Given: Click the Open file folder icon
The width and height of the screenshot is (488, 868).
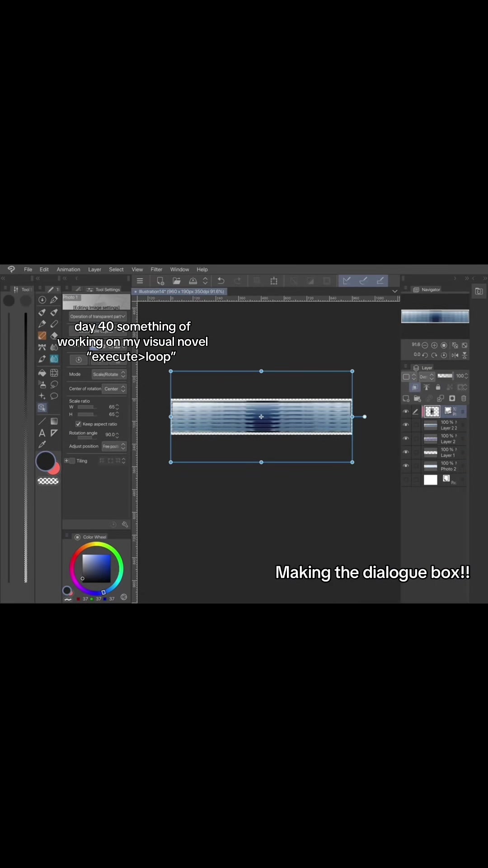Looking at the screenshot, I should coord(176,281).
